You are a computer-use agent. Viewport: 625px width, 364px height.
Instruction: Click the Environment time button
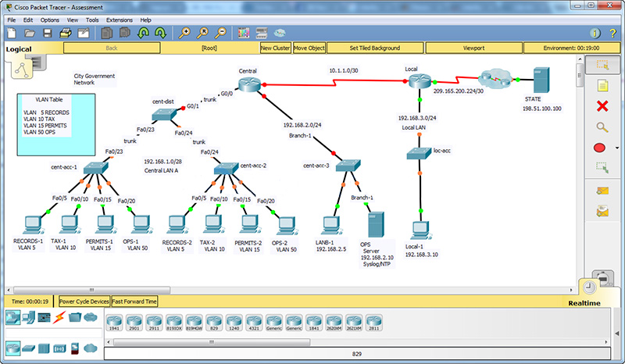pos(572,48)
